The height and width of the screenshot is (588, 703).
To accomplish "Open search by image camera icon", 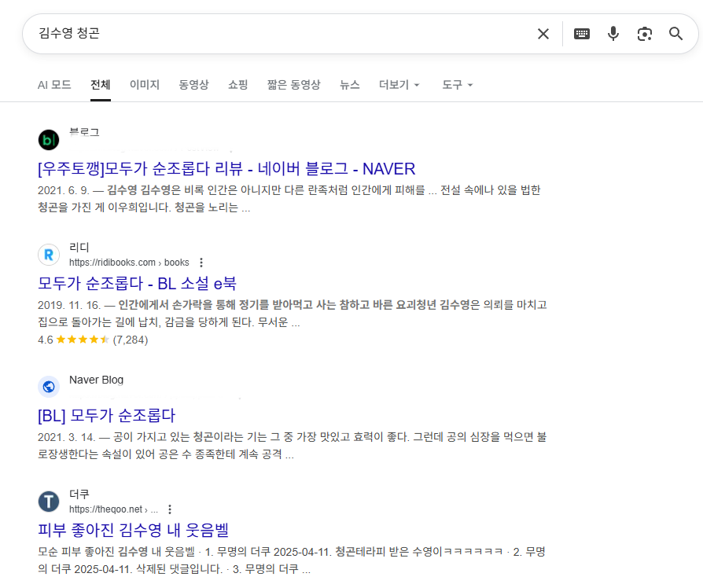I will [645, 34].
